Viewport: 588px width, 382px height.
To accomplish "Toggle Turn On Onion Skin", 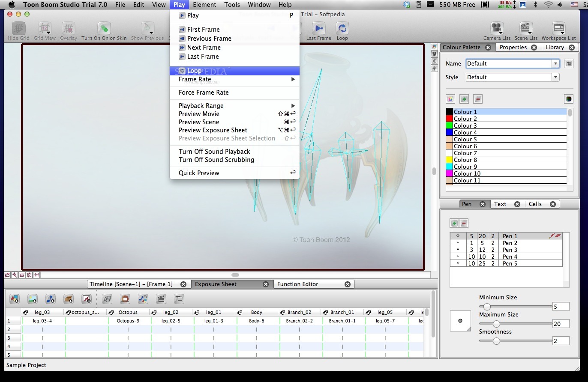I will point(104,31).
